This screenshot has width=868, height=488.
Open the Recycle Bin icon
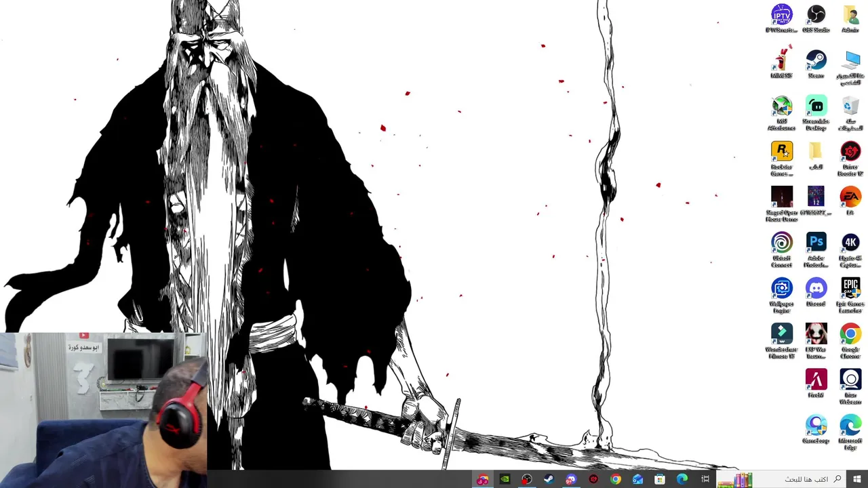click(850, 113)
